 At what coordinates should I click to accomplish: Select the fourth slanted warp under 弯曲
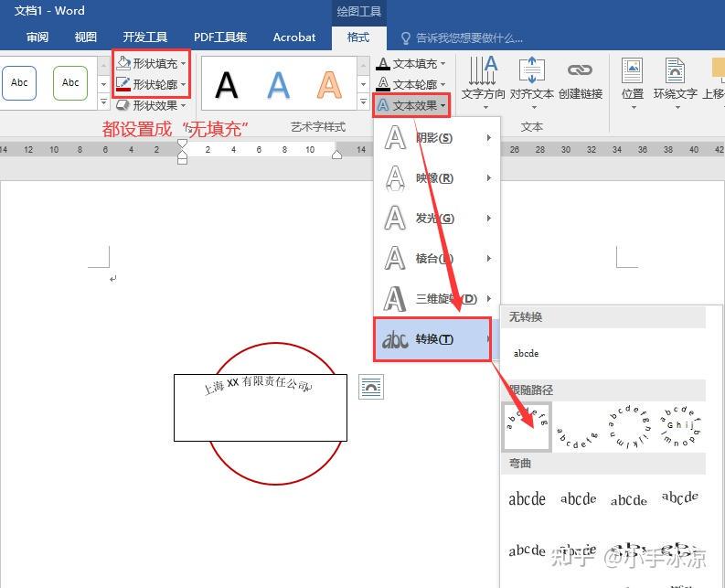click(x=679, y=497)
